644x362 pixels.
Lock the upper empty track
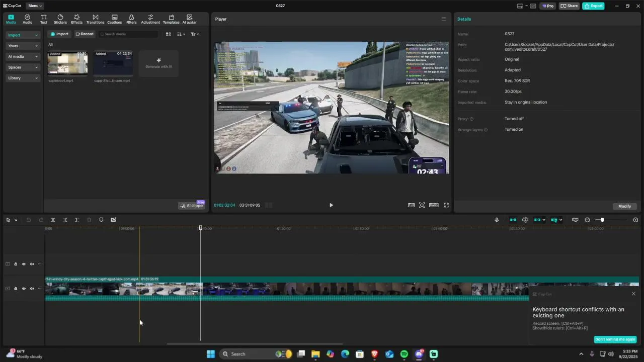(x=16, y=264)
